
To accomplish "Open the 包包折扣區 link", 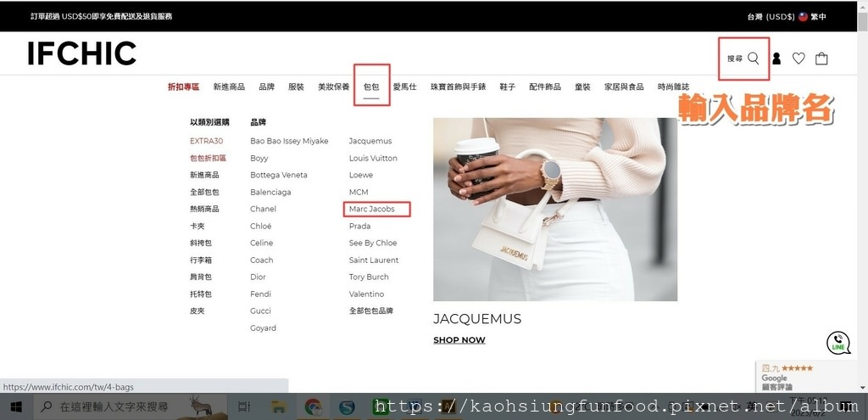I will tap(209, 158).
